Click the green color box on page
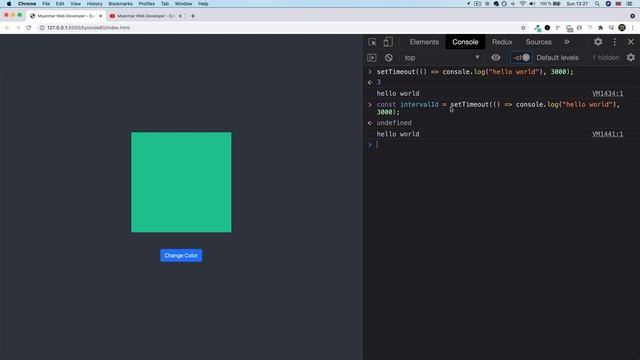 pyautogui.click(x=181, y=182)
